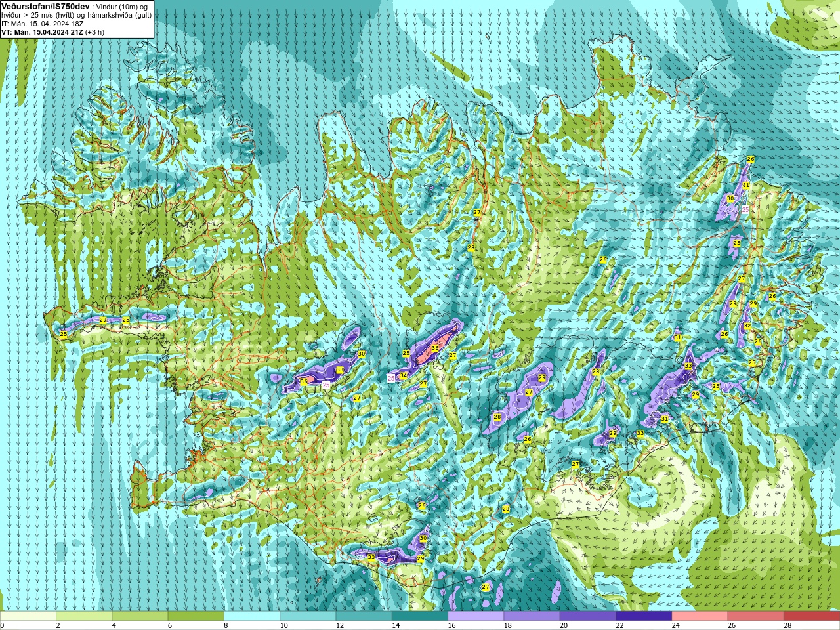Screen dimensions: 840x630
Task: Click the legend tick label "16"
Action: (x=451, y=625)
